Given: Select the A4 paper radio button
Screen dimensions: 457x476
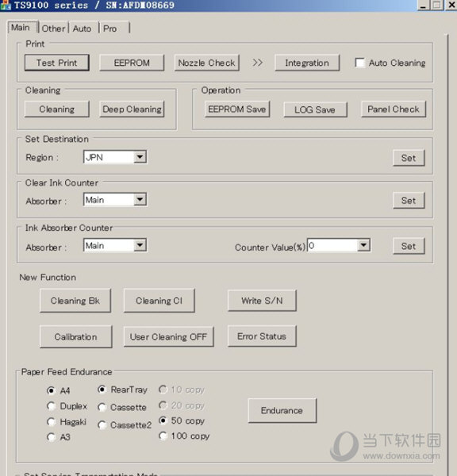Looking at the screenshot, I should click(51, 390).
